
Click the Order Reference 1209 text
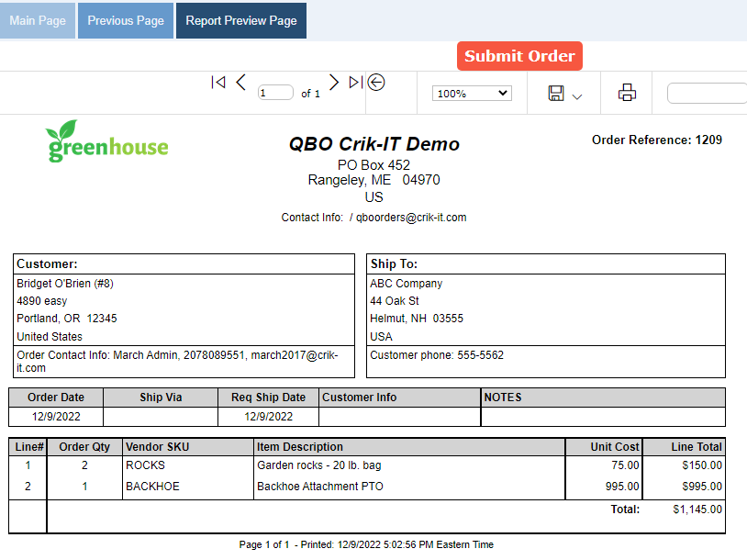point(657,140)
